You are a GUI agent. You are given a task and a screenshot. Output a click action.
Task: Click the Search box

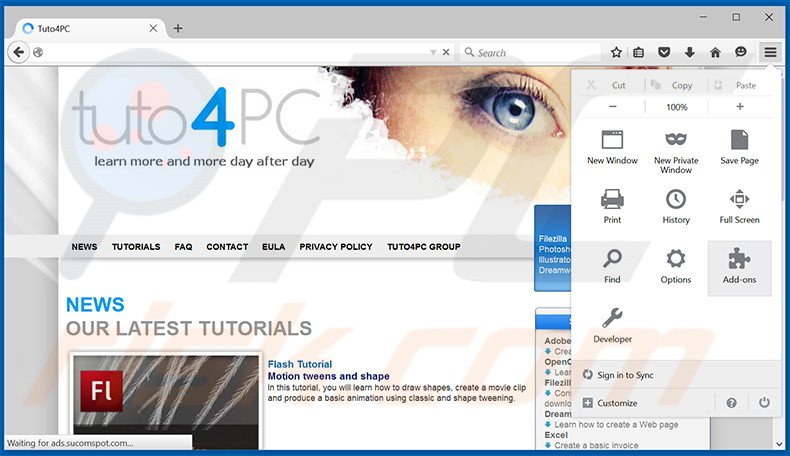click(x=530, y=52)
